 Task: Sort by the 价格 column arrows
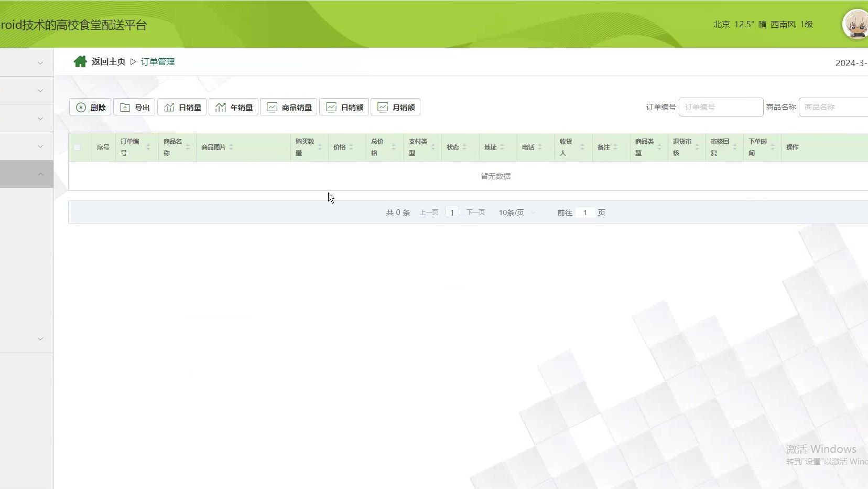351,147
